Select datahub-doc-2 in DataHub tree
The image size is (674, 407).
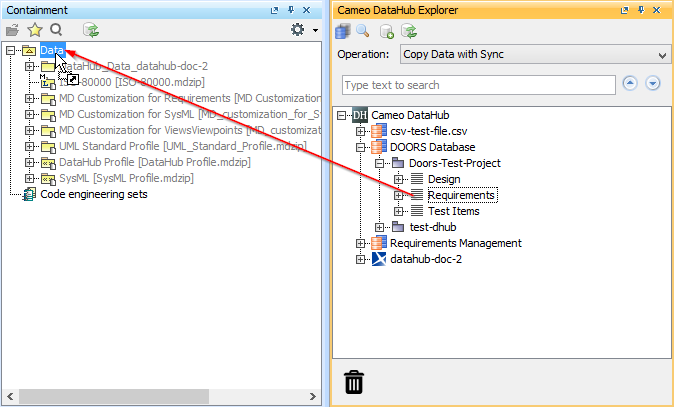tap(426, 259)
